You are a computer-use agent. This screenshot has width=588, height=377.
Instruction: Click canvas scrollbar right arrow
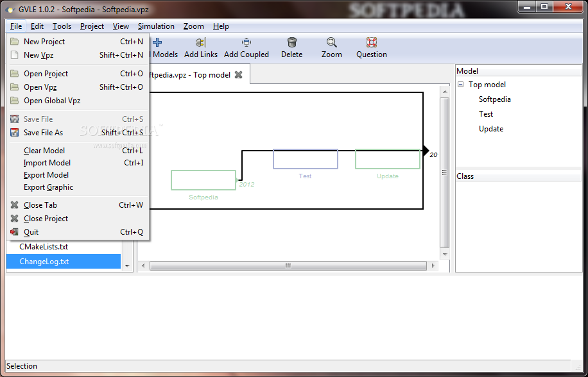433,266
